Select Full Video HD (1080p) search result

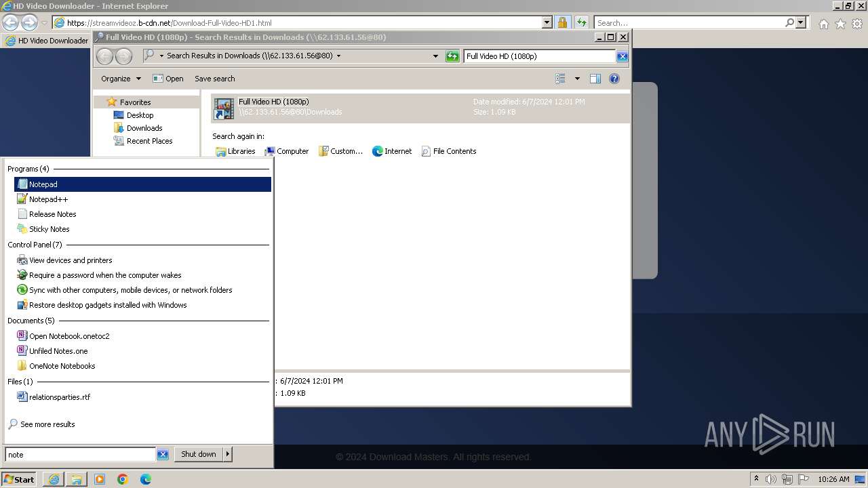[x=420, y=107]
